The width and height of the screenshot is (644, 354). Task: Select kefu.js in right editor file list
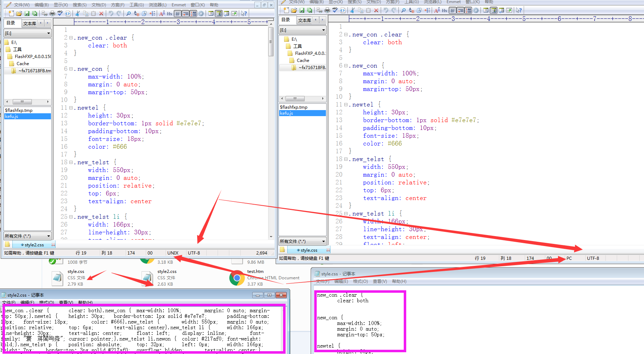pos(287,113)
